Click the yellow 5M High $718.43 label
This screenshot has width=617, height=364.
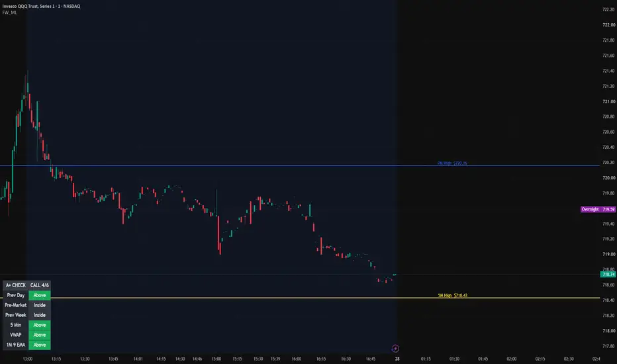click(x=453, y=295)
